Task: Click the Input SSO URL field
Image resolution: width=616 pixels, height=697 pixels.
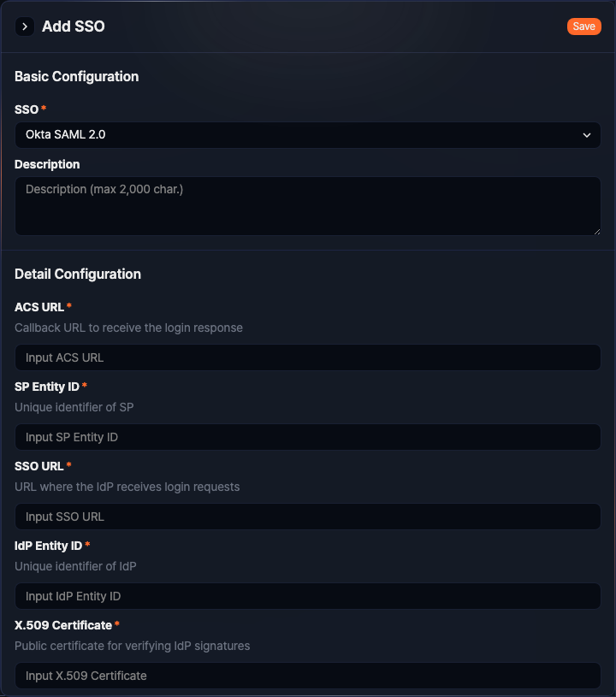Action: coord(307,517)
